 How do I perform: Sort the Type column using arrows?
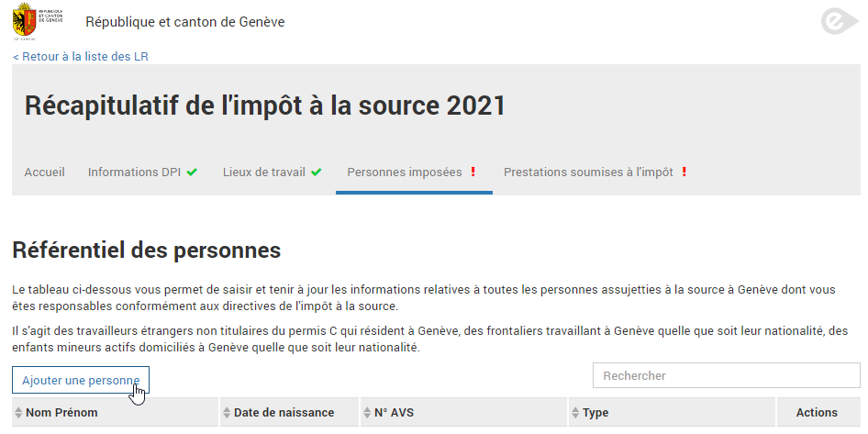(575, 413)
